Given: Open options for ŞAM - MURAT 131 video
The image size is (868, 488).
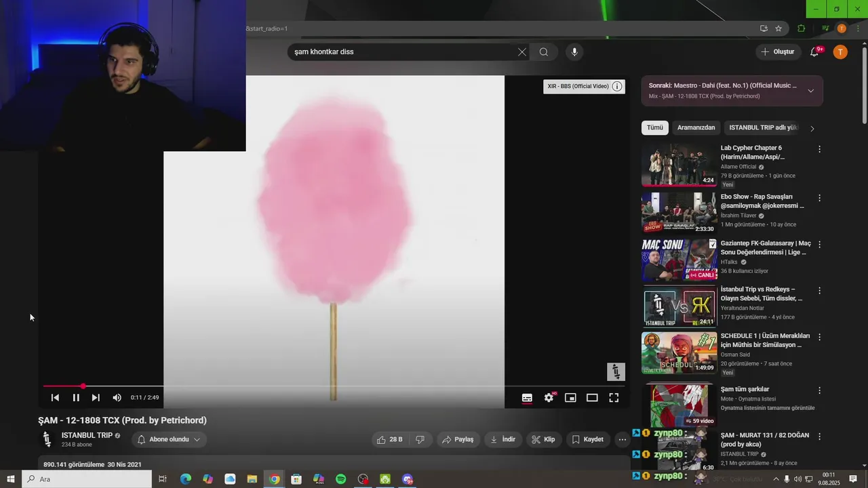Looking at the screenshot, I should coord(819,436).
